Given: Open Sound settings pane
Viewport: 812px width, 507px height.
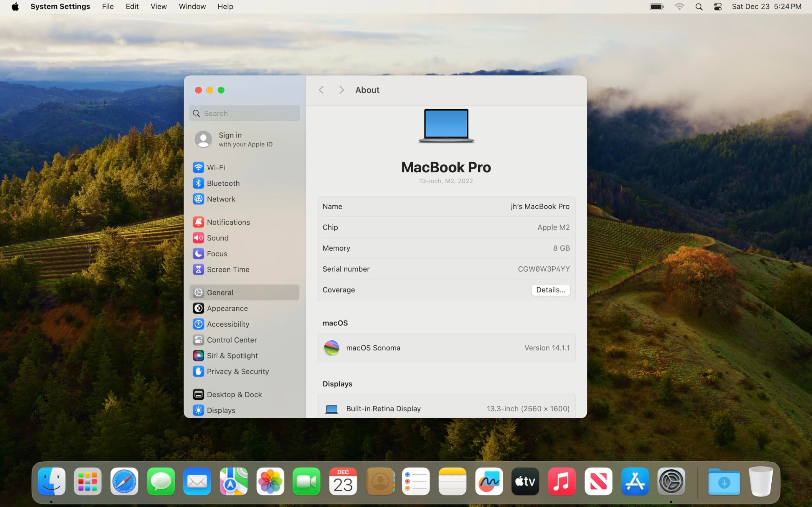Looking at the screenshot, I should pos(217,238).
